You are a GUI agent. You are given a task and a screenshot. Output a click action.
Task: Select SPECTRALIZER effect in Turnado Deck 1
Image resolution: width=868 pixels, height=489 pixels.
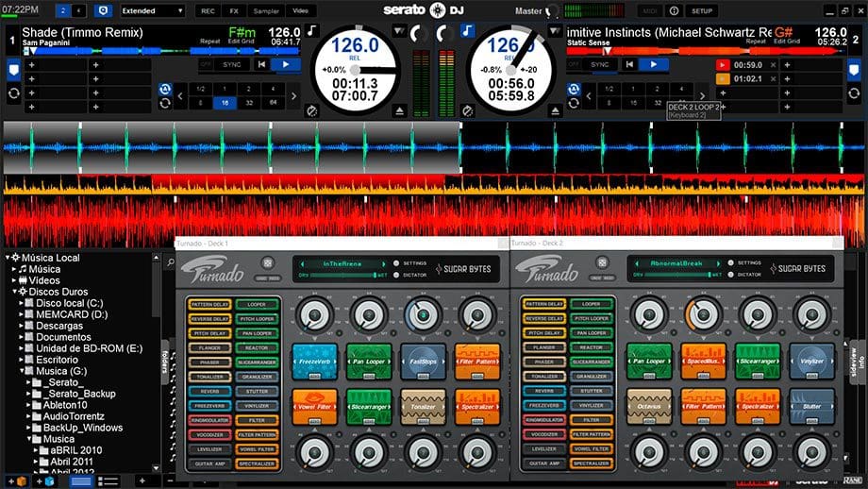tap(257, 464)
